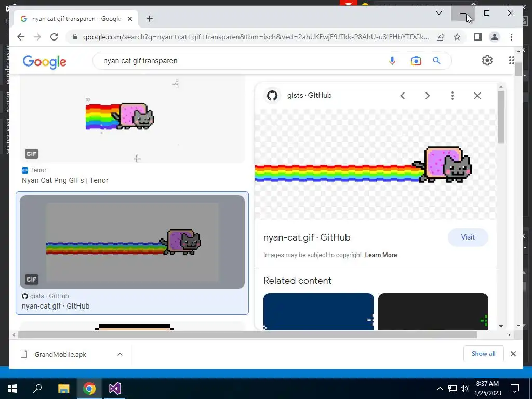Expand the GrandMobile.apk download options chevron

click(x=120, y=354)
